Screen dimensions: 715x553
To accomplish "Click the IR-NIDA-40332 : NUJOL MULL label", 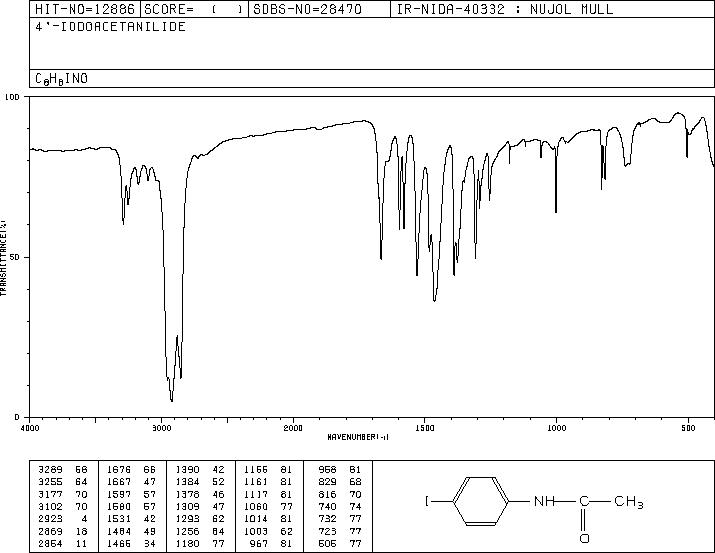I will click(505, 9).
